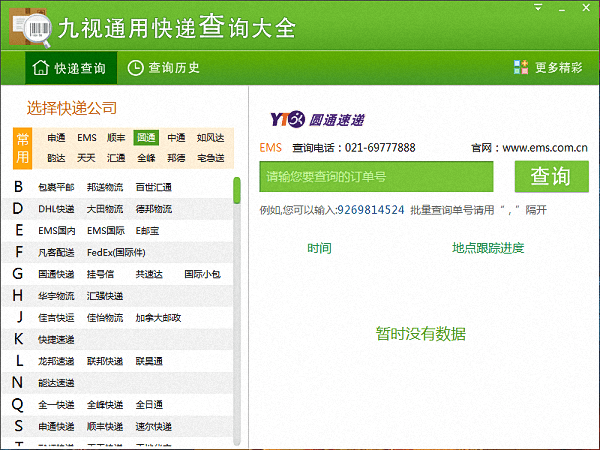Image resolution: width=600 pixels, height=450 pixels.
Task: Pick DHL快递 from the list
Action: (56, 209)
